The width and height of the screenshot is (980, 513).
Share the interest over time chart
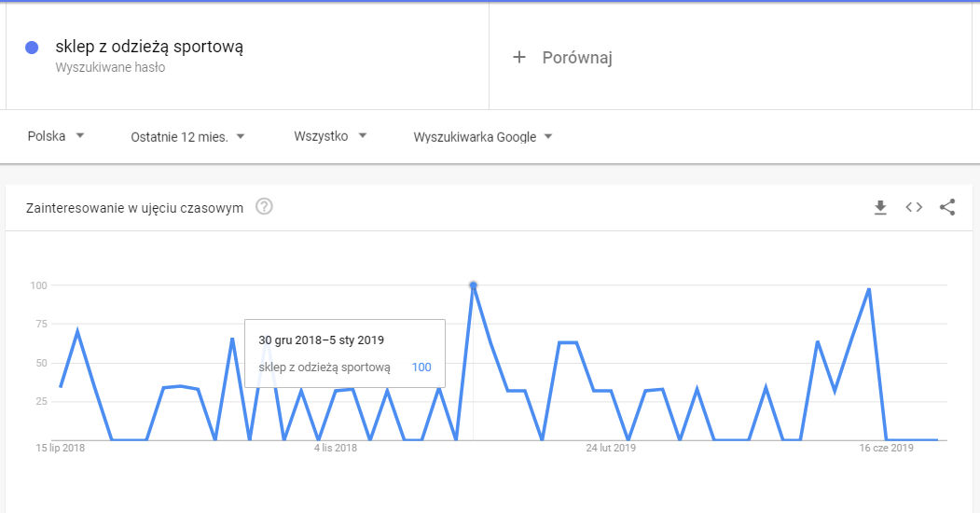tap(947, 207)
